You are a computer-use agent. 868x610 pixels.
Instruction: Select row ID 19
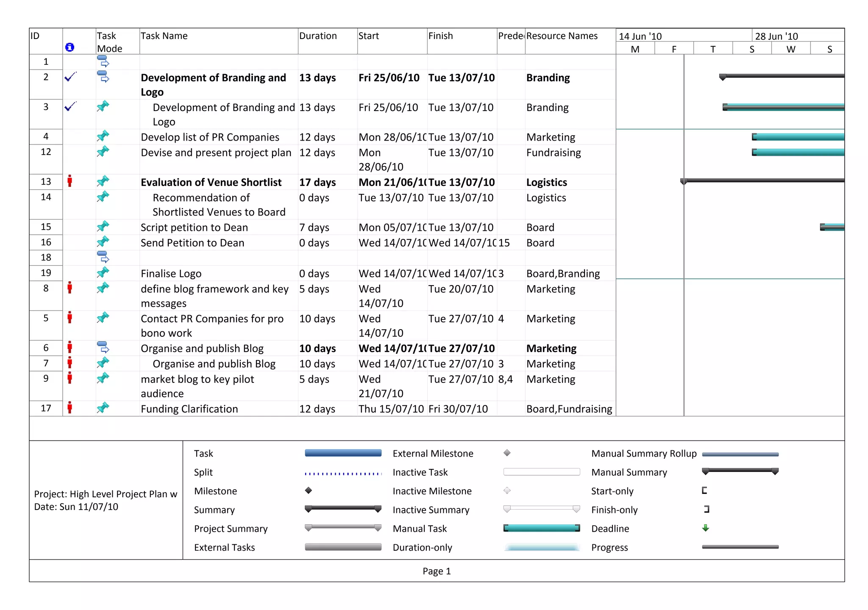coord(46,273)
